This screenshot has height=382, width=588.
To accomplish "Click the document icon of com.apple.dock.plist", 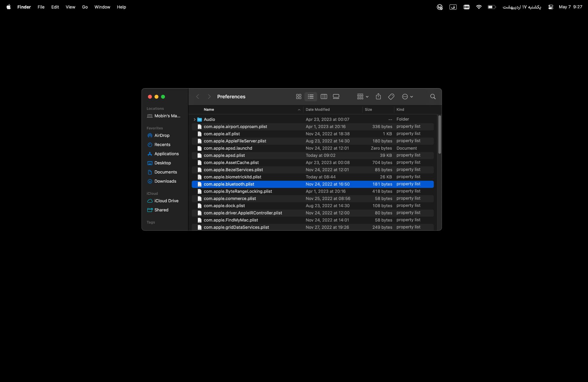I will click(x=200, y=206).
